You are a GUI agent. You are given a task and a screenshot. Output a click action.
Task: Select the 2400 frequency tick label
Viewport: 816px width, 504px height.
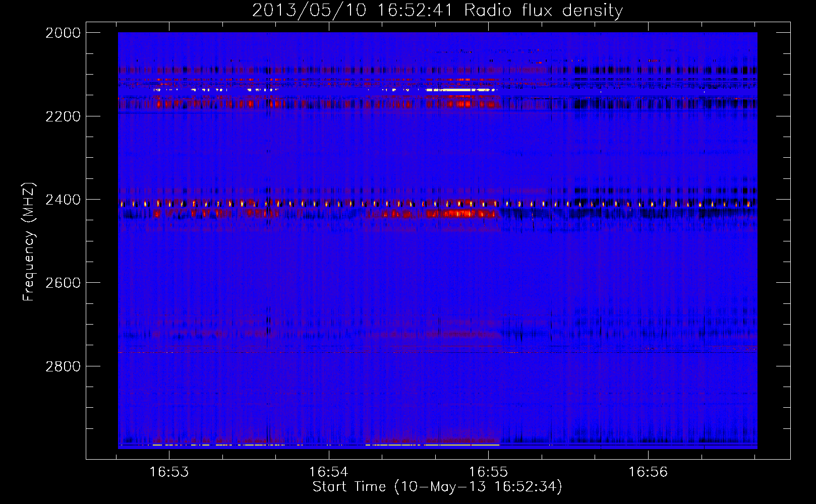point(63,200)
